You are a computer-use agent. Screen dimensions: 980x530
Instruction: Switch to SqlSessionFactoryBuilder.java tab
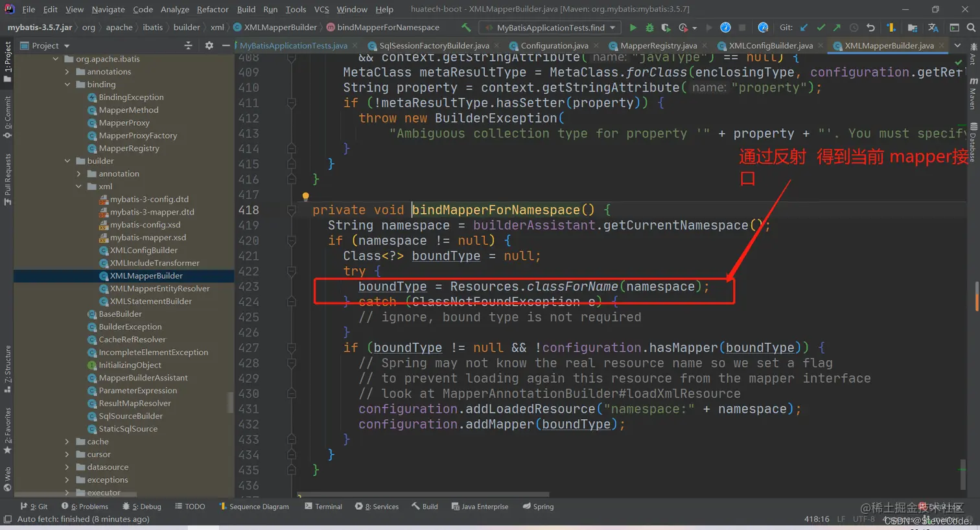coord(434,45)
